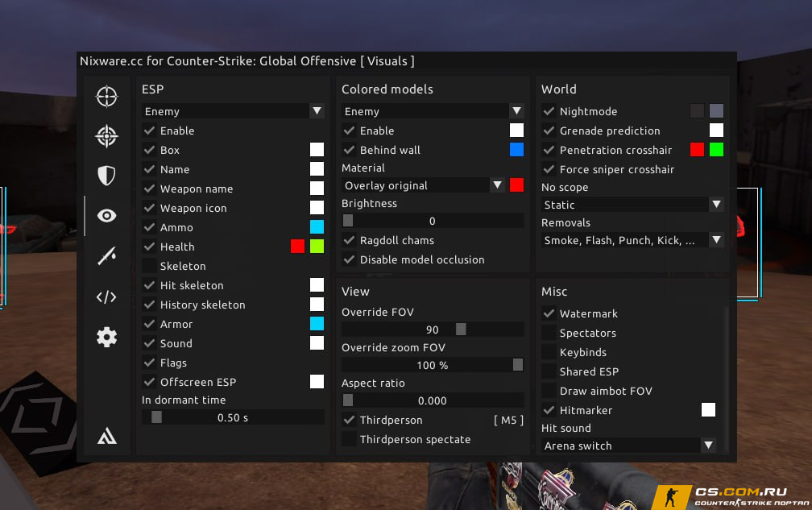Click the Override FOV slider
This screenshot has height=510, width=812.
click(433, 330)
